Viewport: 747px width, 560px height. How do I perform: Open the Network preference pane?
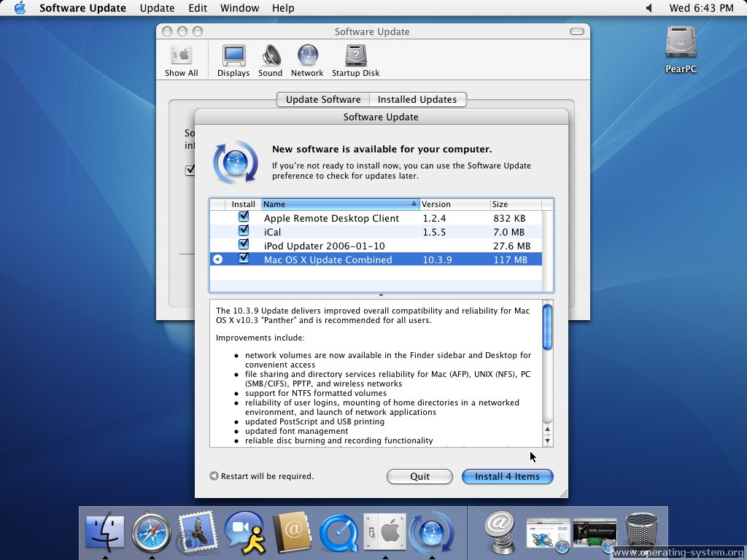pyautogui.click(x=307, y=61)
